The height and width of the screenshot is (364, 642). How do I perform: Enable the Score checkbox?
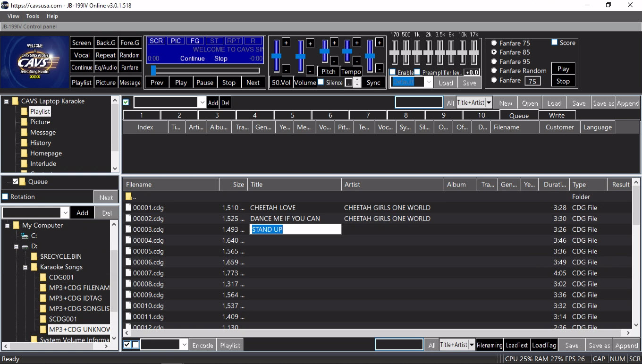tap(555, 42)
